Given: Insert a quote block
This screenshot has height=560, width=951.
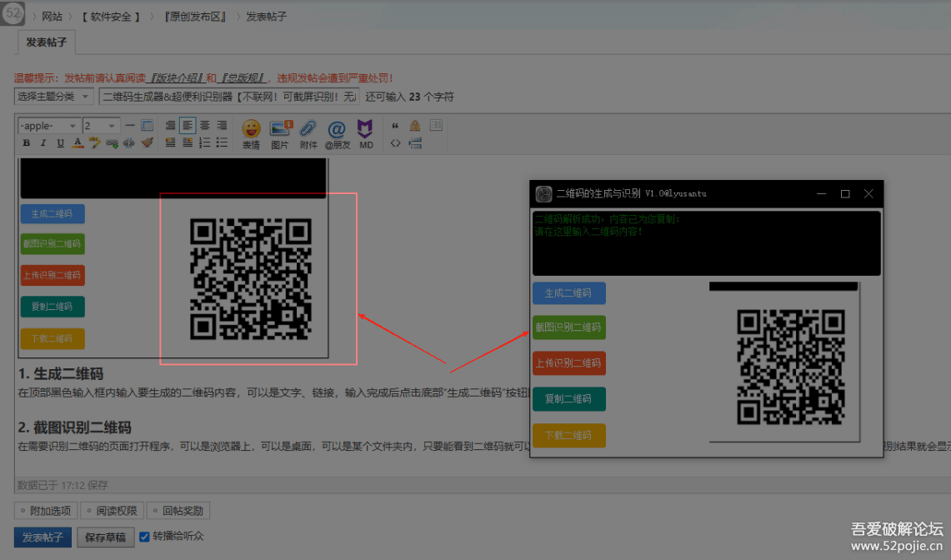Looking at the screenshot, I should (x=395, y=126).
